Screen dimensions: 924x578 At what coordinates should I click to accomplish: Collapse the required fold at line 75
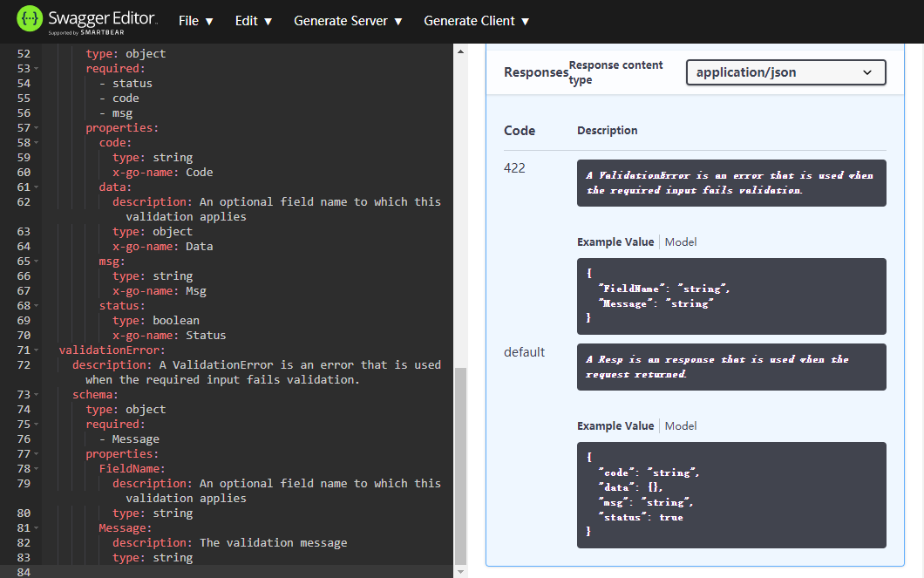37,425
